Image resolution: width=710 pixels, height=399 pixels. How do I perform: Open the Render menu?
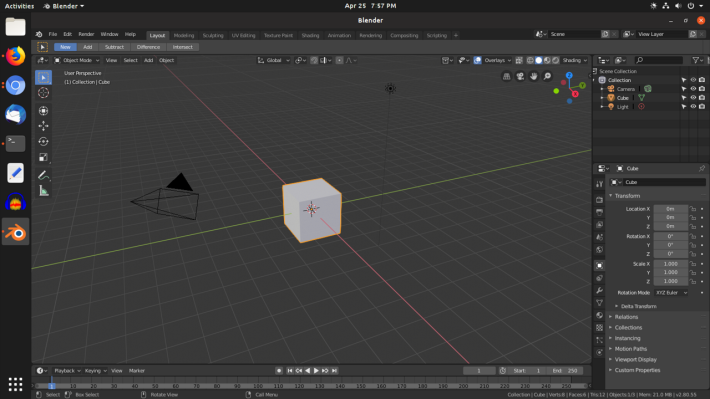(86, 34)
